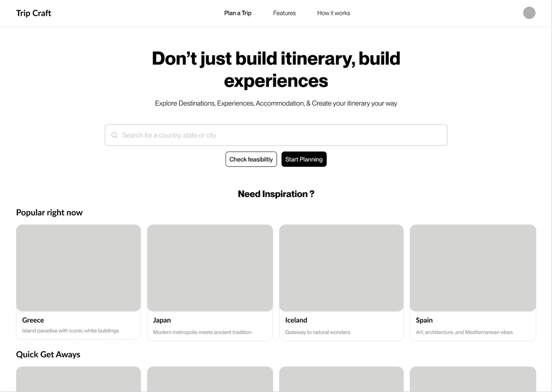Open the user profile avatar
552x392 pixels.
click(529, 13)
